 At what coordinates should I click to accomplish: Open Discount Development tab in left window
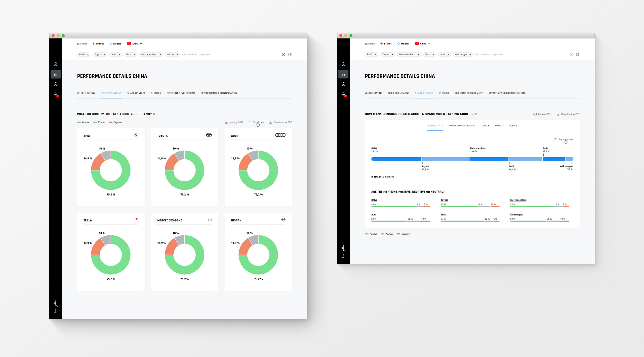coord(181,93)
